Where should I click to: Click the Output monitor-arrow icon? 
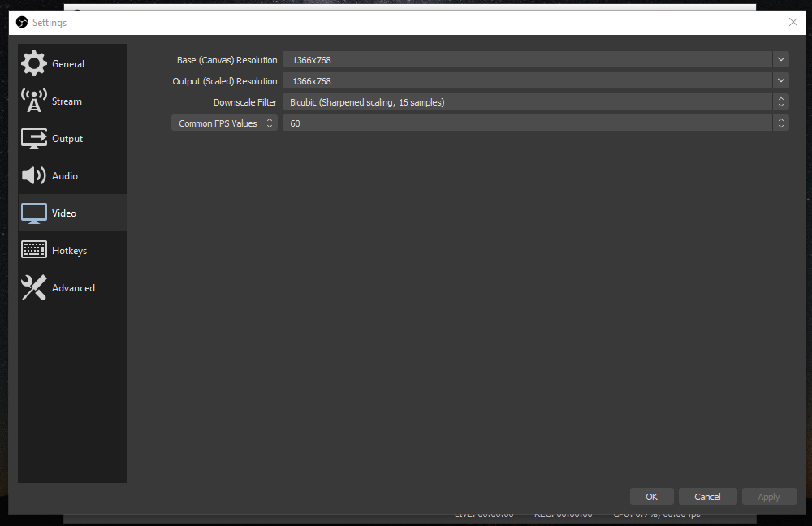click(34, 139)
